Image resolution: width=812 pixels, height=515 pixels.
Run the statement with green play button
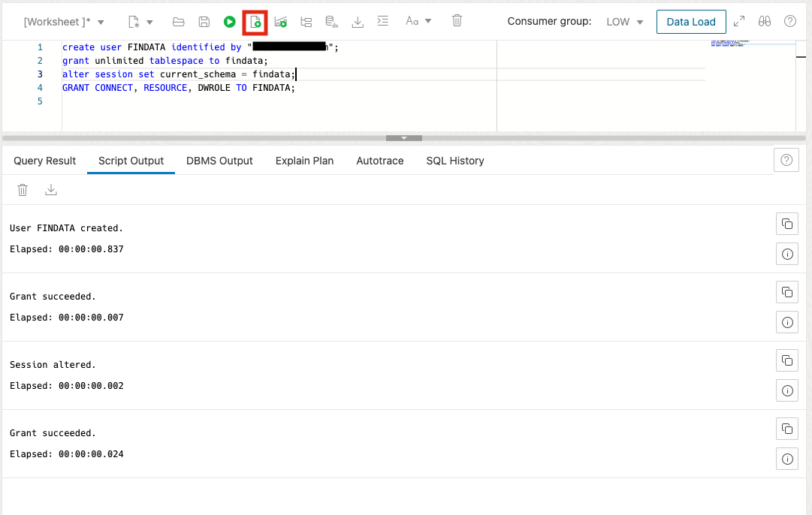coord(229,22)
